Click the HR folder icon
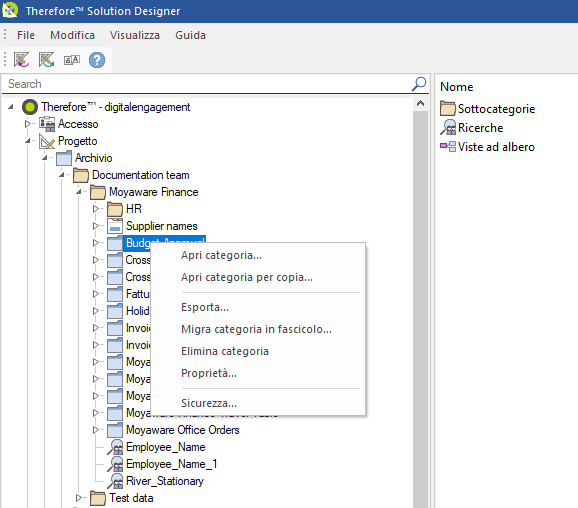This screenshot has height=508, width=578. pyautogui.click(x=115, y=209)
